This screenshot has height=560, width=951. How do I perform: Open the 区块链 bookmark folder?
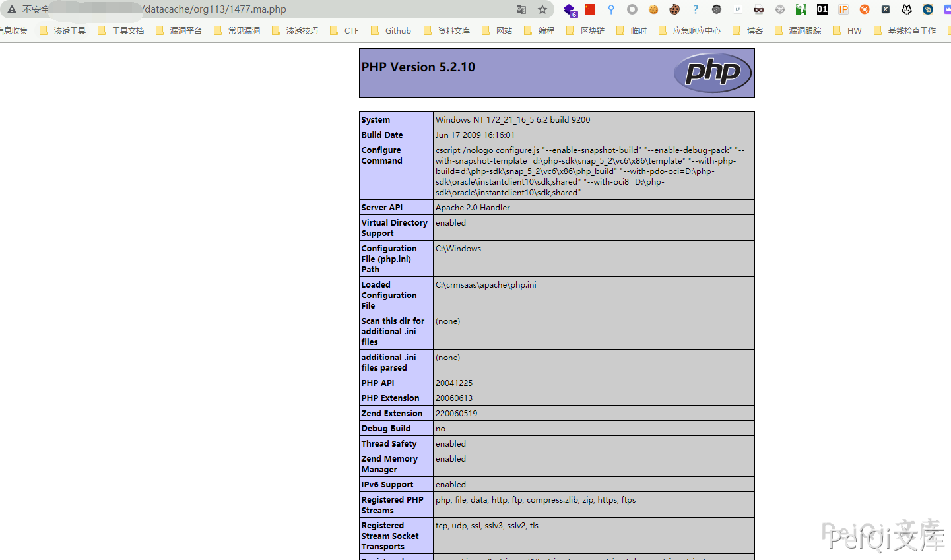(585, 30)
